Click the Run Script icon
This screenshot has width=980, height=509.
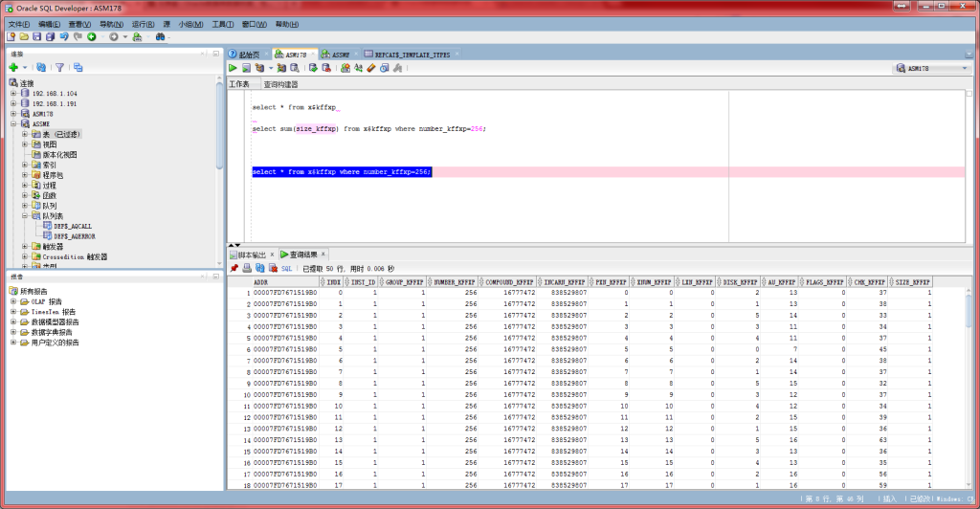coord(246,68)
